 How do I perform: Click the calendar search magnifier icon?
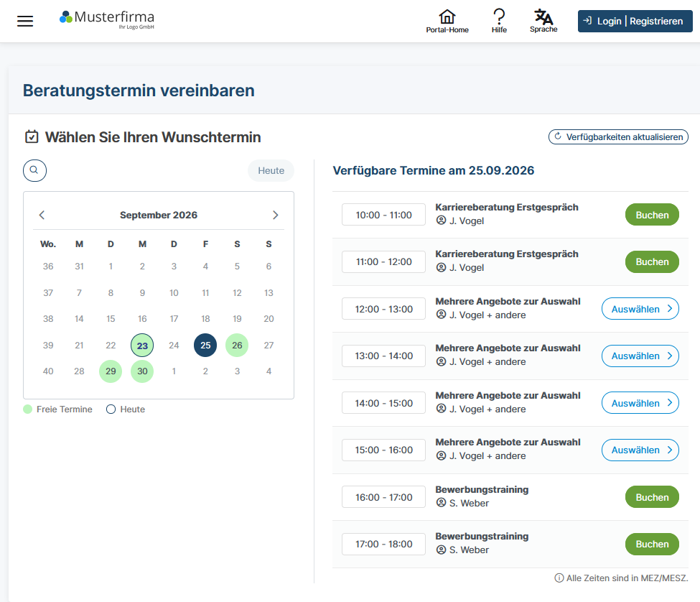click(34, 170)
